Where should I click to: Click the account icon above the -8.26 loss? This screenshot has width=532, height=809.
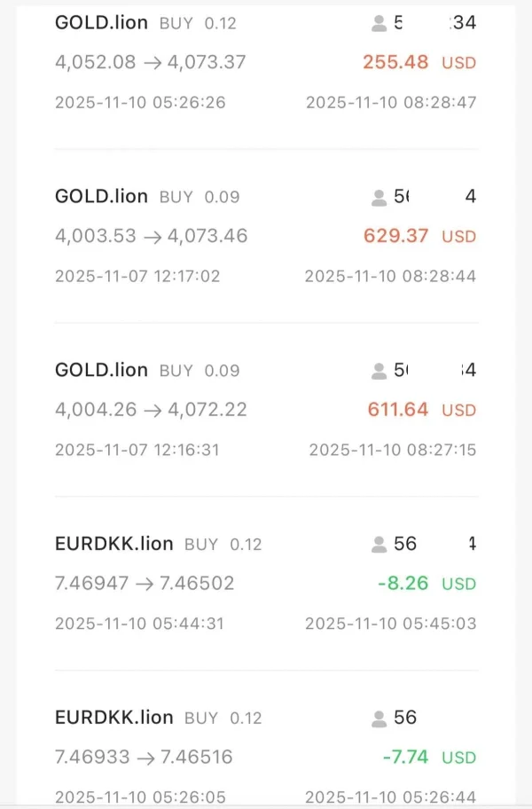[x=379, y=545]
